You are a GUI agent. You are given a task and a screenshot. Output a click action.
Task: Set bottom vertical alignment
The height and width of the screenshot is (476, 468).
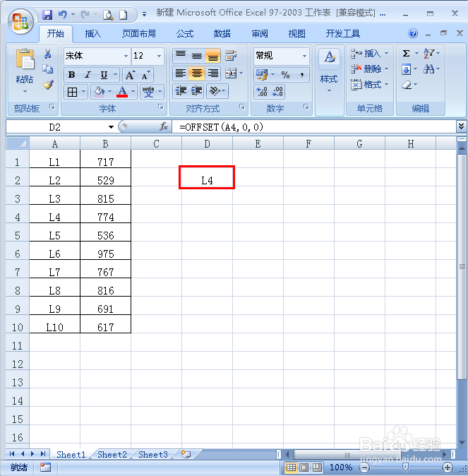click(212, 56)
